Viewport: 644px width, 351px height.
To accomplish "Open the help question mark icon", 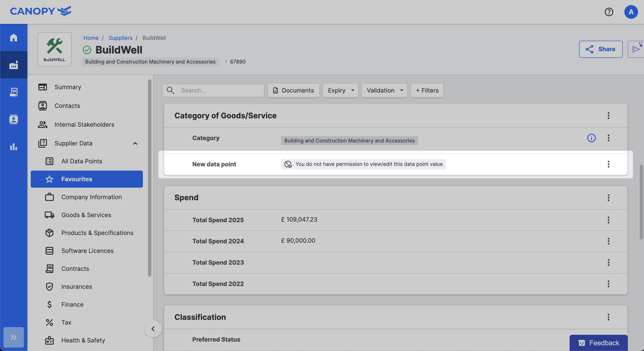I will click(609, 12).
